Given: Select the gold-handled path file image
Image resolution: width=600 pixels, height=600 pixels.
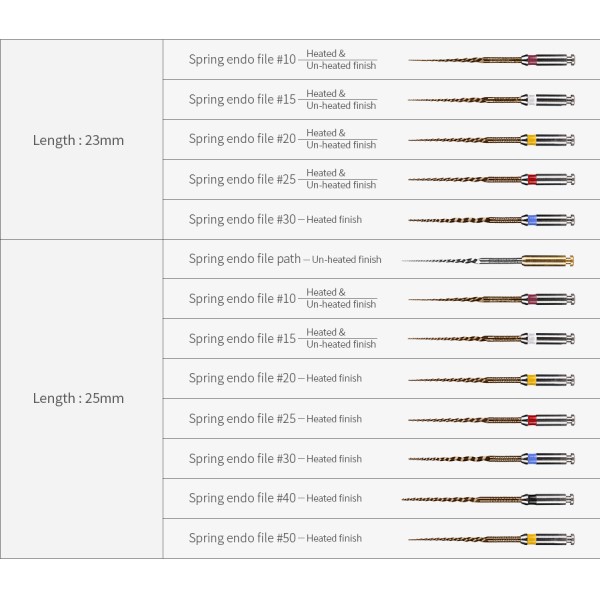Looking at the screenshot, I should pyautogui.click(x=488, y=261).
